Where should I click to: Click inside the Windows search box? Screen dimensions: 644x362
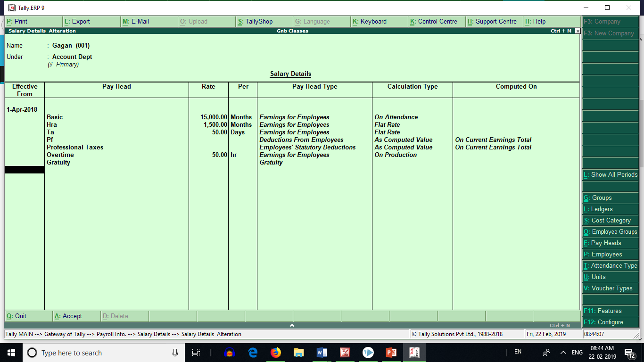(94, 352)
